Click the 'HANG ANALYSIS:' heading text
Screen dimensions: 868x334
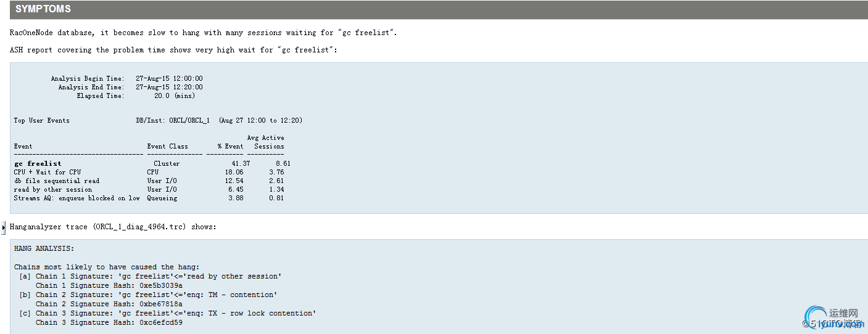pyautogui.click(x=44, y=248)
